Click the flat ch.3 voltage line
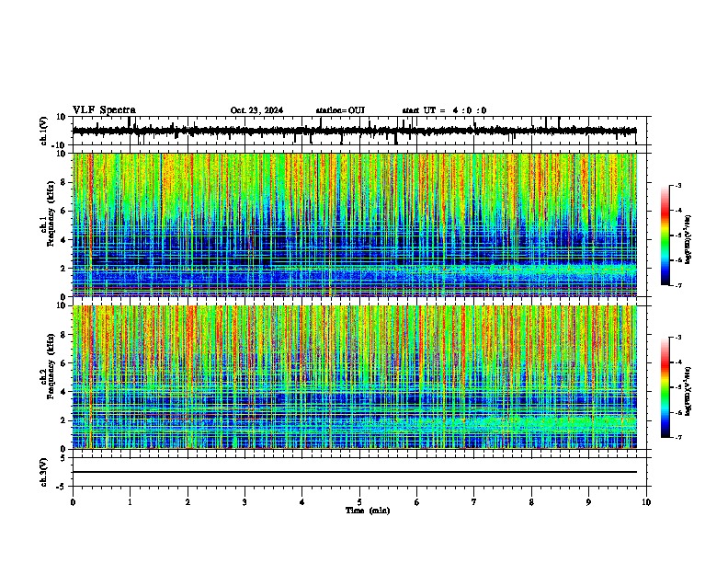This screenshot has height=563, width=728. point(355,472)
